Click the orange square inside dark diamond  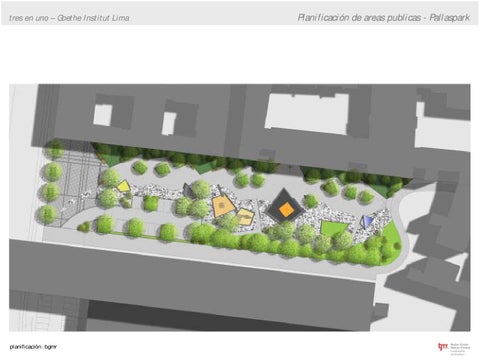[x=286, y=210]
